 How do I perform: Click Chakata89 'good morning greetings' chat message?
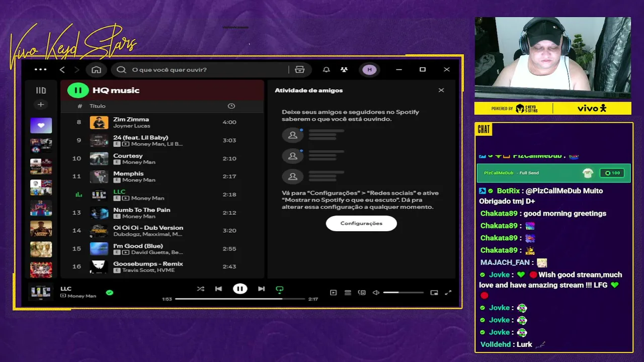543,214
